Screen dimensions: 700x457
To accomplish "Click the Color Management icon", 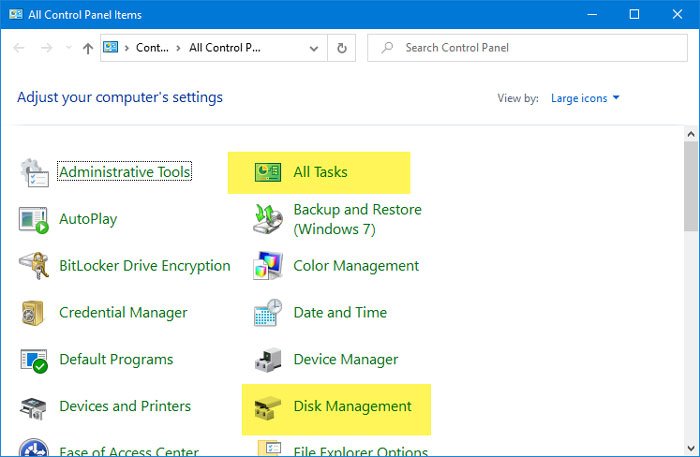I will click(268, 266).
